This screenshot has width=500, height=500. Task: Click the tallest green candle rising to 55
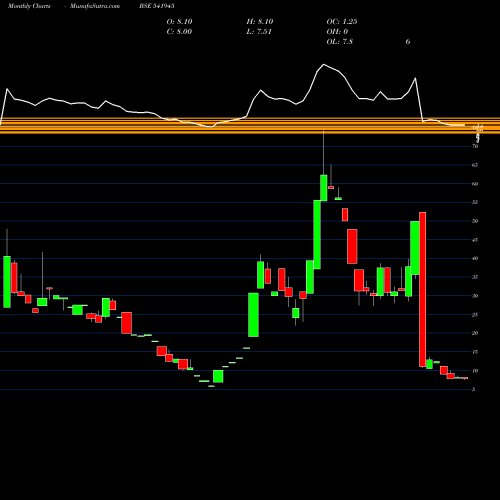click(x=317, y=234)
